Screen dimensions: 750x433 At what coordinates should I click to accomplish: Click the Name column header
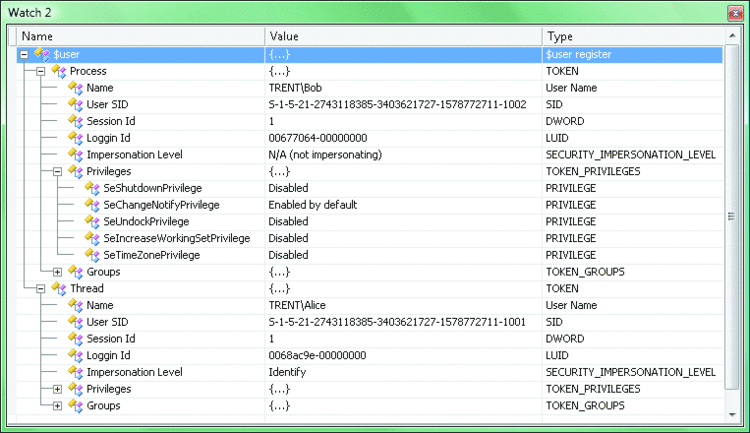click(x=141, y=36)
